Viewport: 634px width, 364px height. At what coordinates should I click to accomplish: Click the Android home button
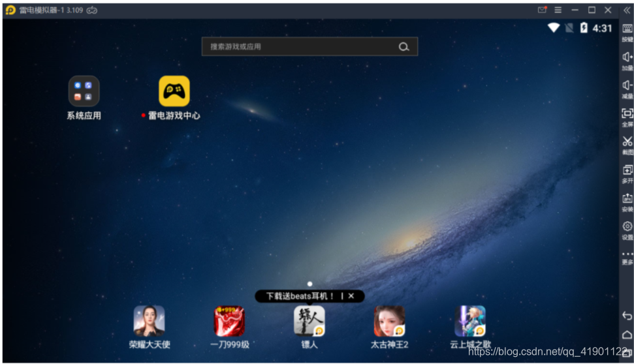pos(627,335)
